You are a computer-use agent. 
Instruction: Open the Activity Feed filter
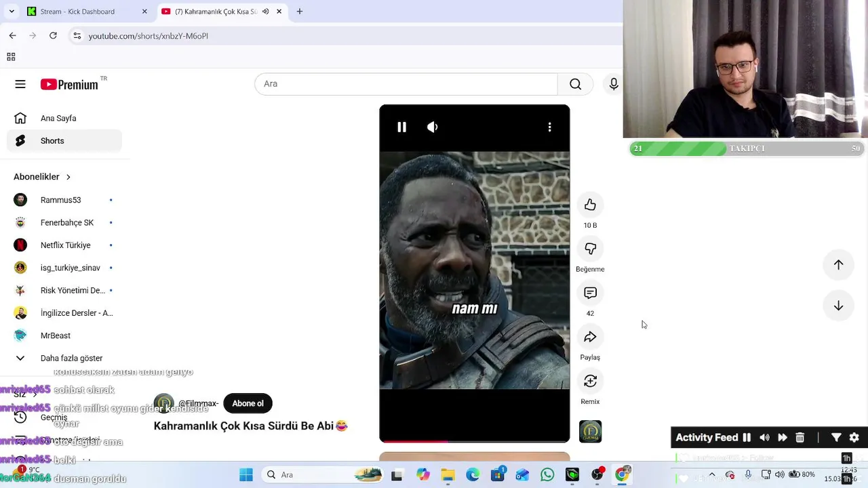(836, 438)
